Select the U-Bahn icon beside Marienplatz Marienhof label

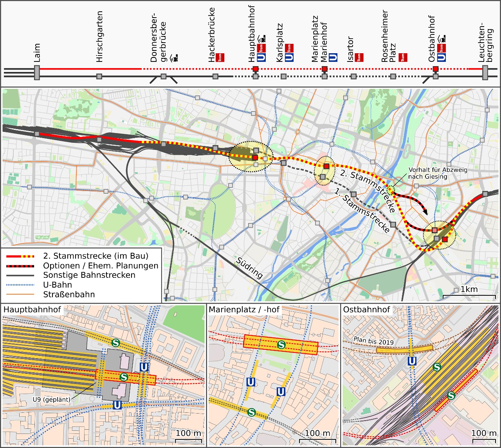tap(333, 58)
